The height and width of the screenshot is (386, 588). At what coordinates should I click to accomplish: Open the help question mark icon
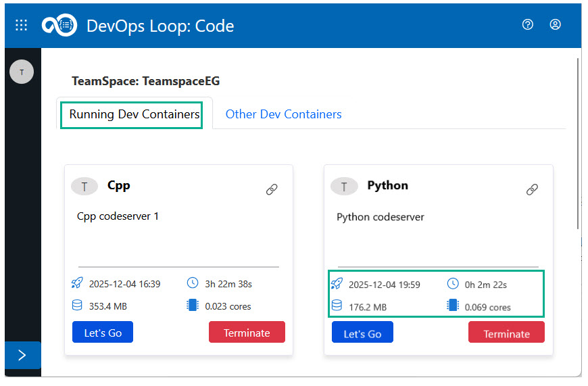(528, 24)
